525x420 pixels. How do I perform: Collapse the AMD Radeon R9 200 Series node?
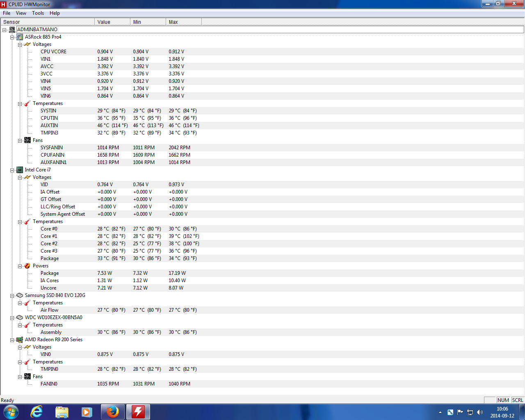(x=12, y=340)
